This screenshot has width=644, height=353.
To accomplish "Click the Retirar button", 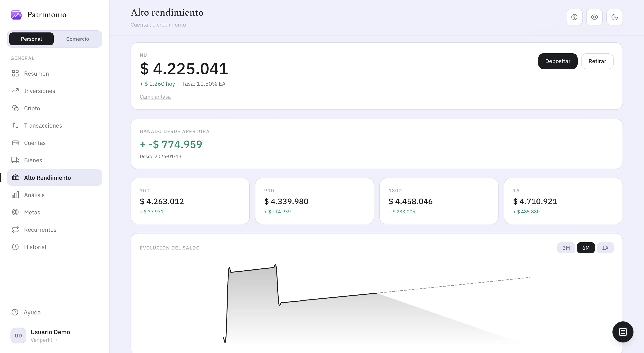I will click(x=597, y=61).
